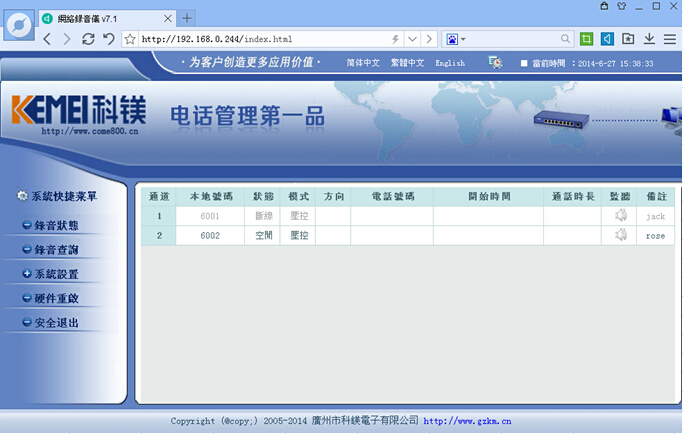
Task: Click the browser refresh icon
Action: (88, 39)
